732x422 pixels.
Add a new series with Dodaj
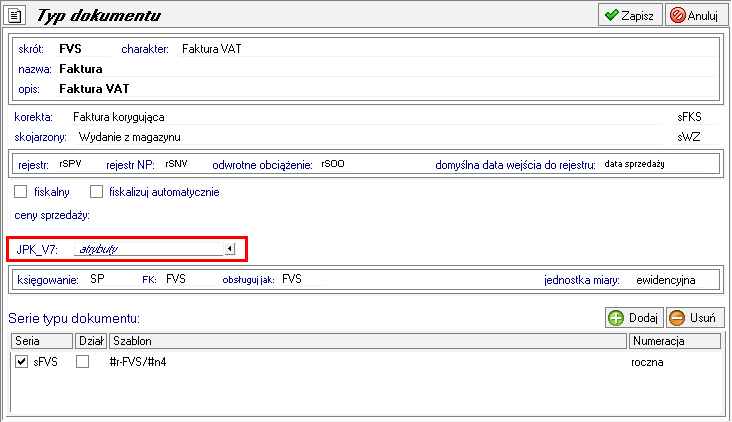pyautogui.click(x=633, y=318)
